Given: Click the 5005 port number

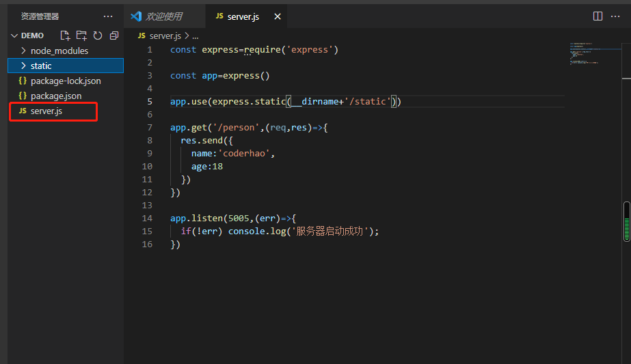Looking at the screenshot, I should [x=239, y=218].
